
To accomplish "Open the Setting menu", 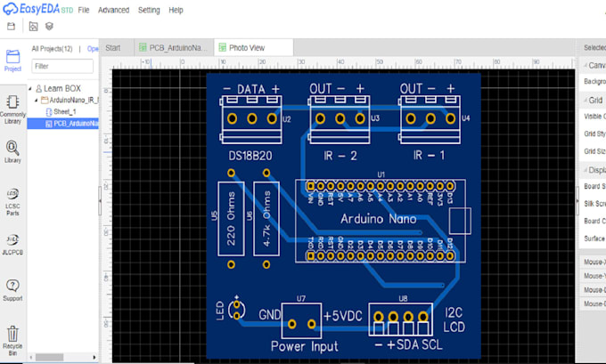I will (x=149, y=10).
